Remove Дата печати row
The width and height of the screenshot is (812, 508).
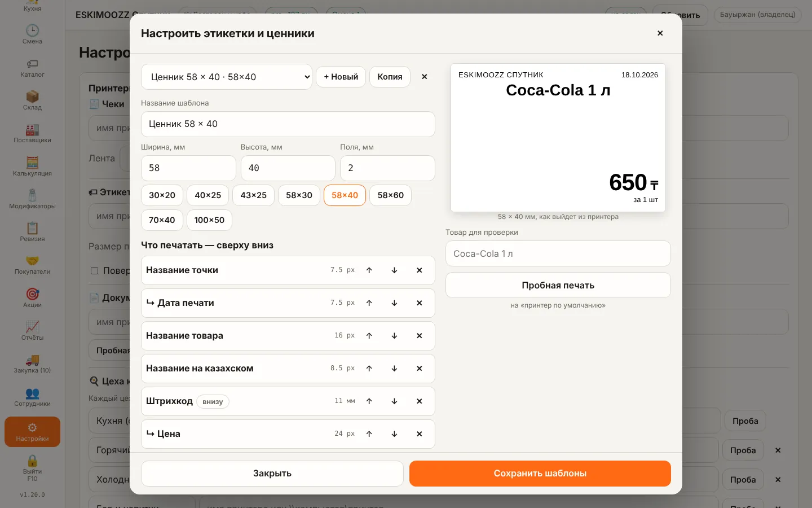point(419,303)
